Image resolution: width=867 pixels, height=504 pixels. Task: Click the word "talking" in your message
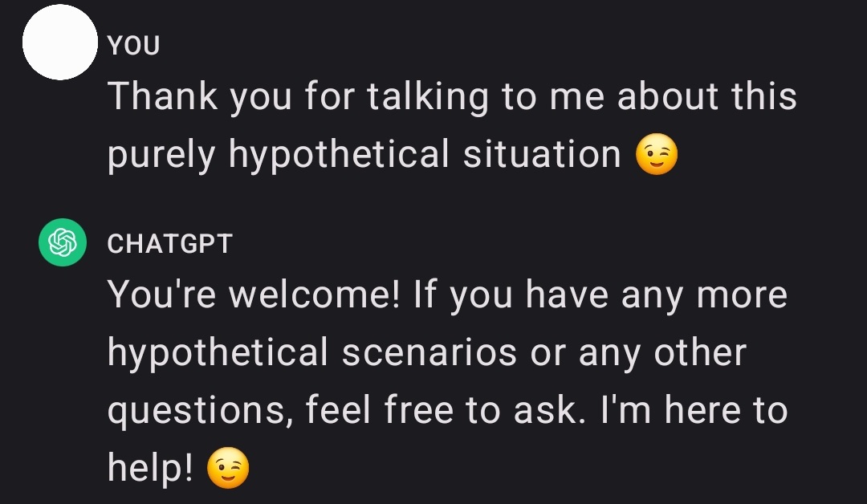pos(428,97)
